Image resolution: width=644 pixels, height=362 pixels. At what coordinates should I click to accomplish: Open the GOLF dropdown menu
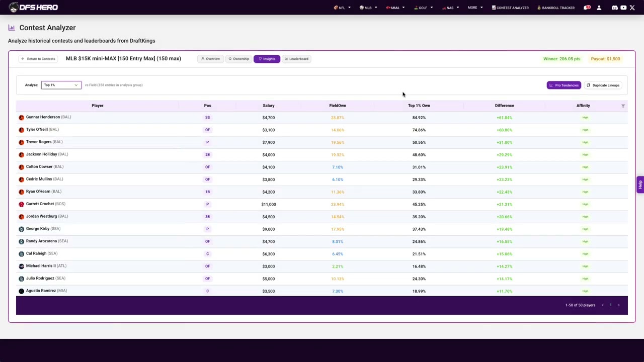pos(423,8)
